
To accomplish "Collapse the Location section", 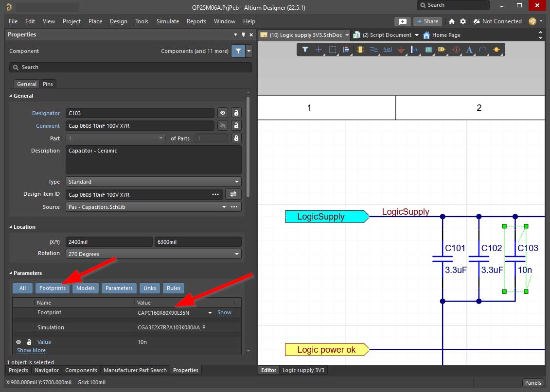I will (11, 227).
